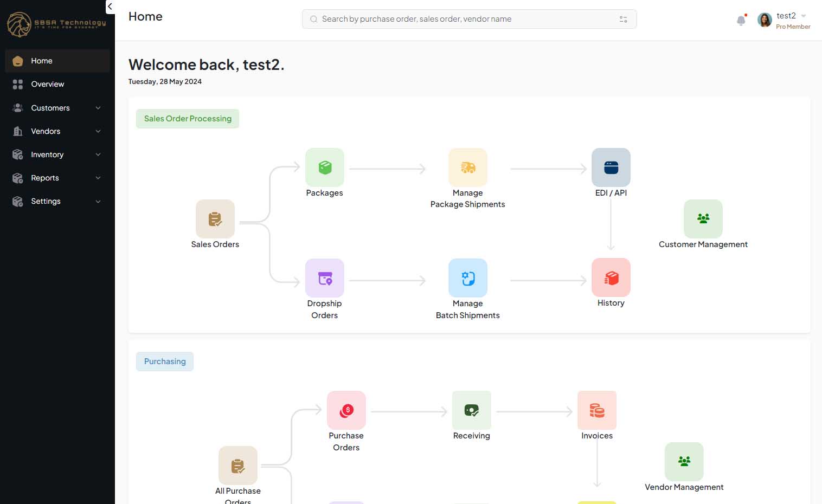Open Manage Batch Shipments icon

pyautogui.click(x=468, y=278)
